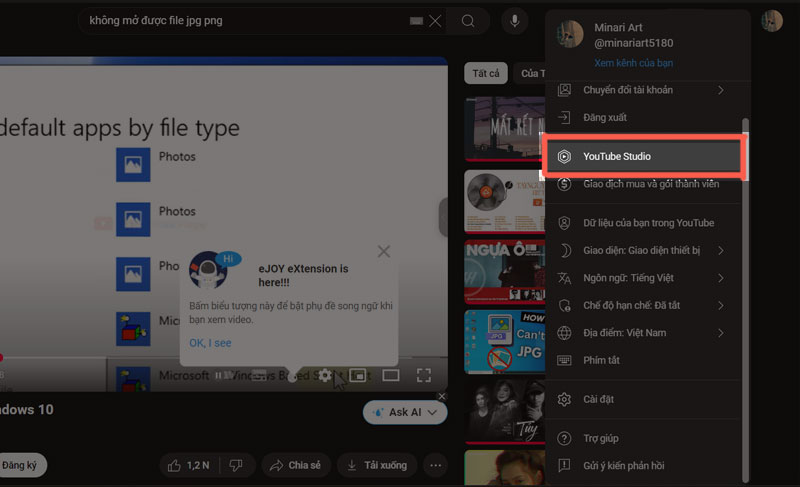Click the data shield person icon
800x487 pixels.
click(564, 223)
